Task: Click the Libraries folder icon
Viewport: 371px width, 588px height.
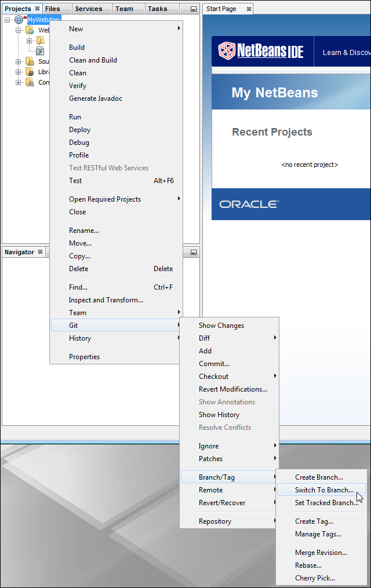Action: point(30,72)
